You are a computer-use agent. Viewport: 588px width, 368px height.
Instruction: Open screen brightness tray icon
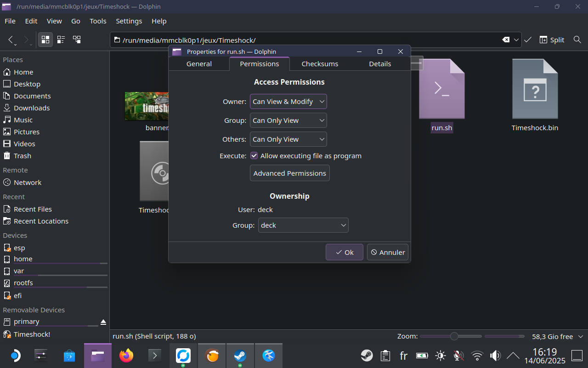pos(441,356)
